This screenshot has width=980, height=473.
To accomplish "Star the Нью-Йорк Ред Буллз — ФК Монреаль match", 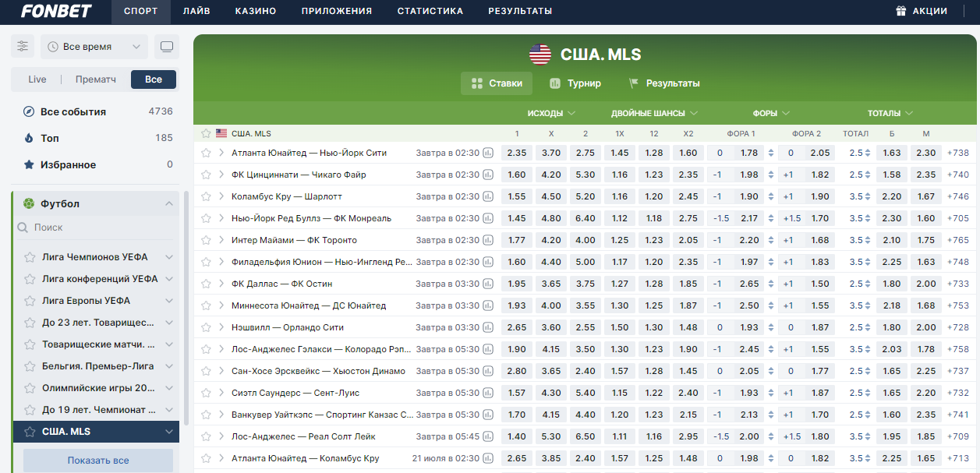I will click(x=206, y=218).
